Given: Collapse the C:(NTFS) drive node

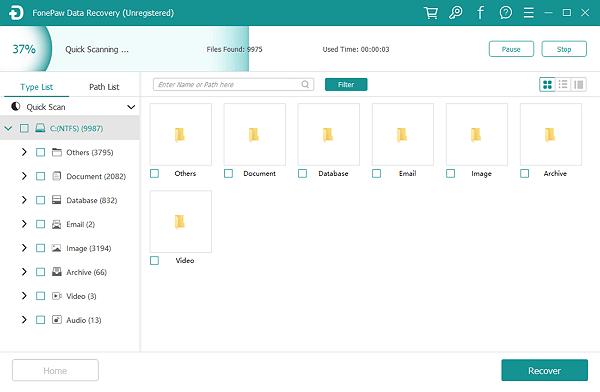Looking at the screenshot, I should (x=8, y=128).
